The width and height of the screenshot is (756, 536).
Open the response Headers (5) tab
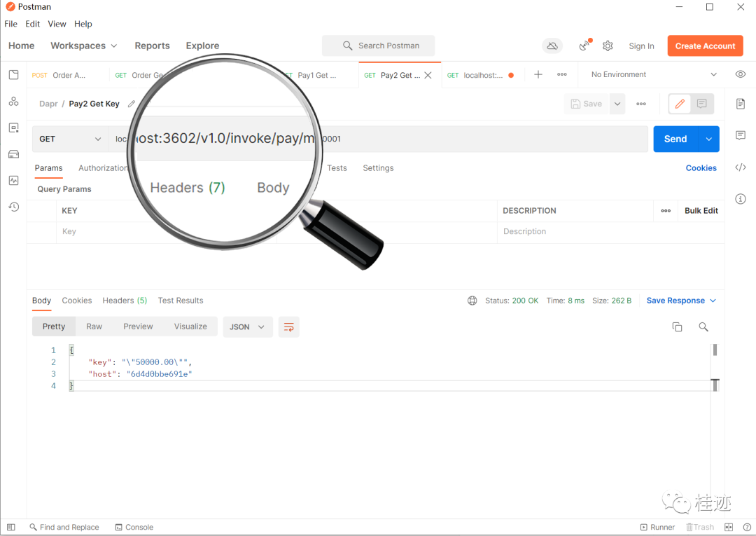(x=125, y=301)
